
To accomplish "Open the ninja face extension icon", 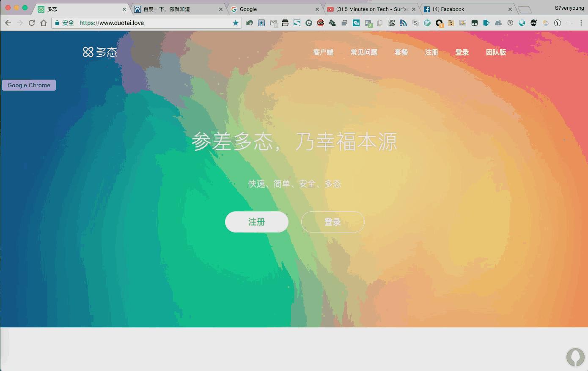I will [534, 23].
